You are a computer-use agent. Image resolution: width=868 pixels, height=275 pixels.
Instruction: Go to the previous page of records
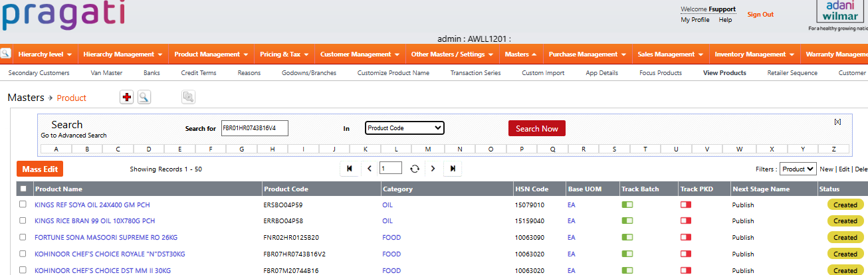coord(370,169)
